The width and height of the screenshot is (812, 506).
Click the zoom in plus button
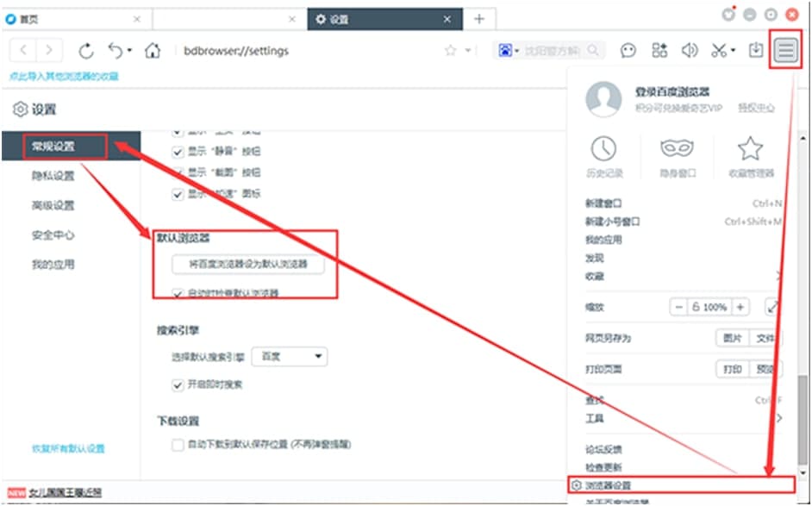click(740, 307)
